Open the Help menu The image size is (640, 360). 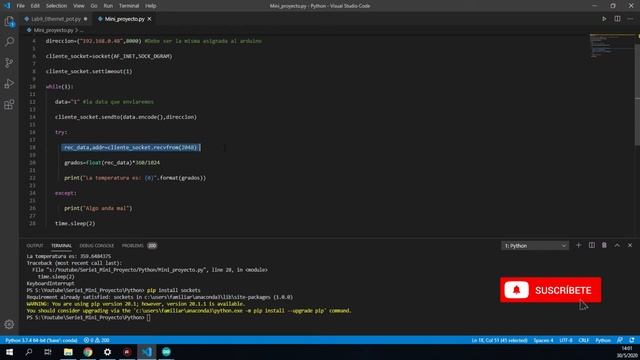coord(151,6)
